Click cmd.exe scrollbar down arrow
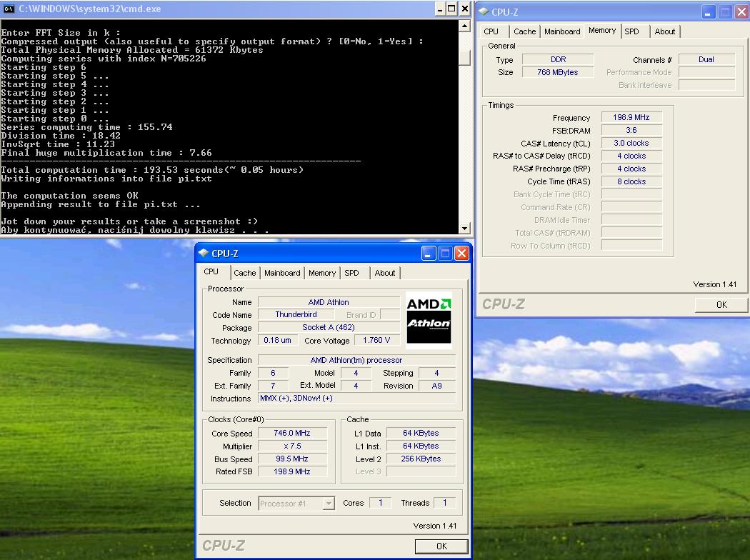750x560 pixels. tap(464, 228)
